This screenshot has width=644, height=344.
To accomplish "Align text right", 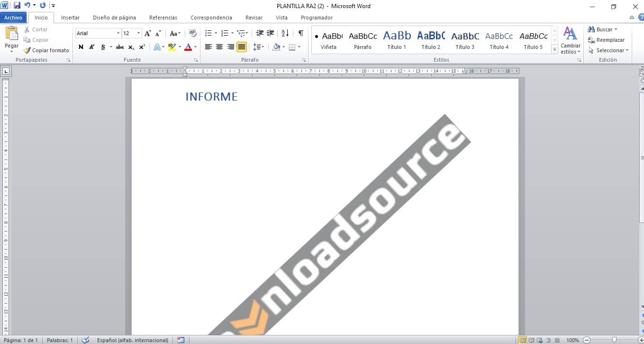I will tap(231, 47).
